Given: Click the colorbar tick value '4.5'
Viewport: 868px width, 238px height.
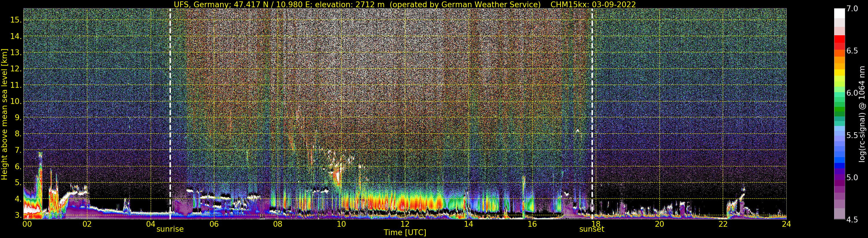Looking at the screenshot, I should (852, 220).
